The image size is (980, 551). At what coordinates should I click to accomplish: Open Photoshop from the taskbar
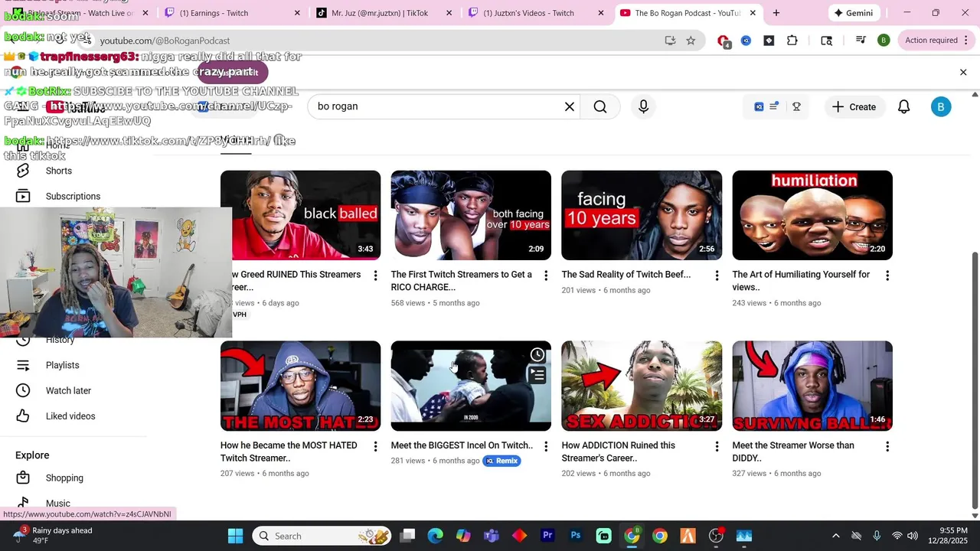coord(576,536)
